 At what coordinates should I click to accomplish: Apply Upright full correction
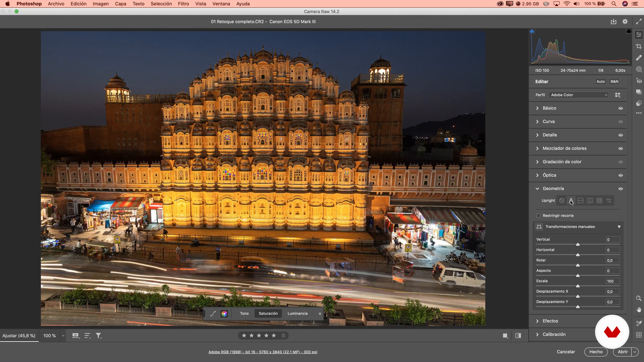[599, 201]
